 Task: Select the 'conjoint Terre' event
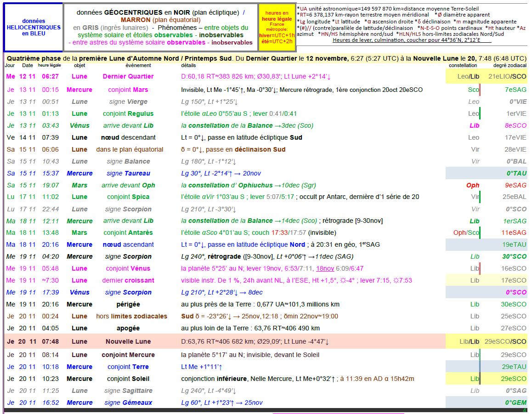[128, 367]
